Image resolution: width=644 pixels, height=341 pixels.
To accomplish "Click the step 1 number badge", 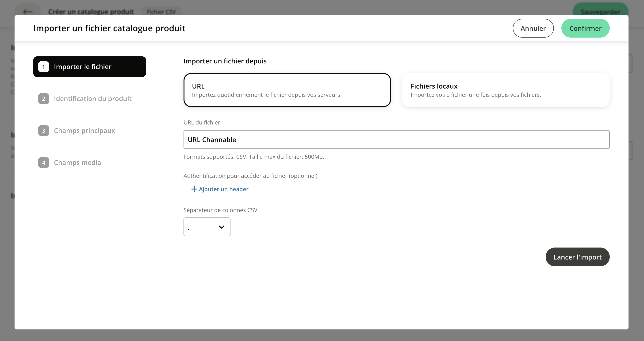I will click(x=43, y=67).
